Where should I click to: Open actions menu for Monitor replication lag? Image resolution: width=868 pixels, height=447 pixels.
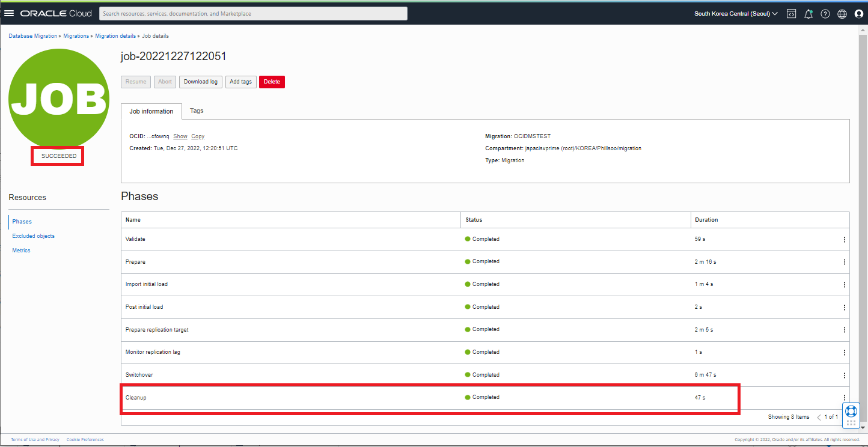[844, 353]
